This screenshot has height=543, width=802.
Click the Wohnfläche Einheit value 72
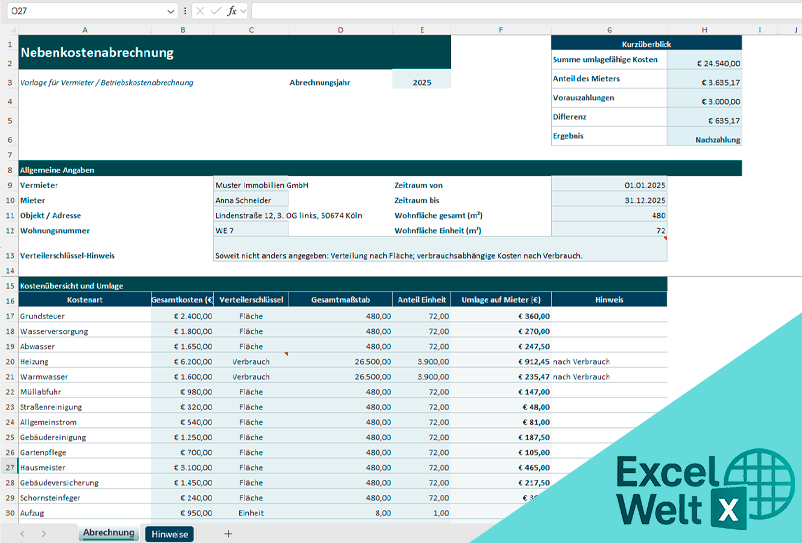(609, 231)
